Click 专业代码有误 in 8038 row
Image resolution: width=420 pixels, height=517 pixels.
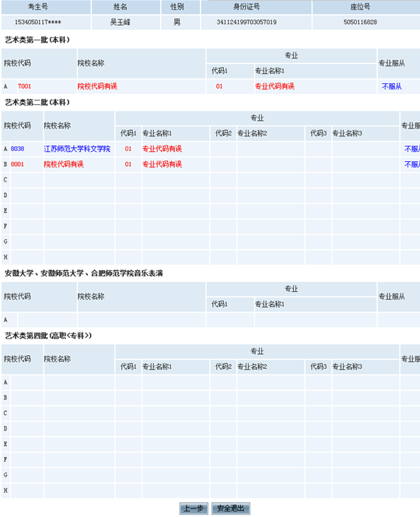(x=162, y=149)
